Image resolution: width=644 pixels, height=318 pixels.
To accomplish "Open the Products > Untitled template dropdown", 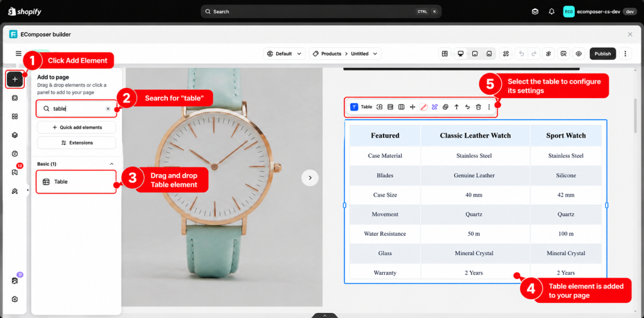I will (x=345, y=54).
